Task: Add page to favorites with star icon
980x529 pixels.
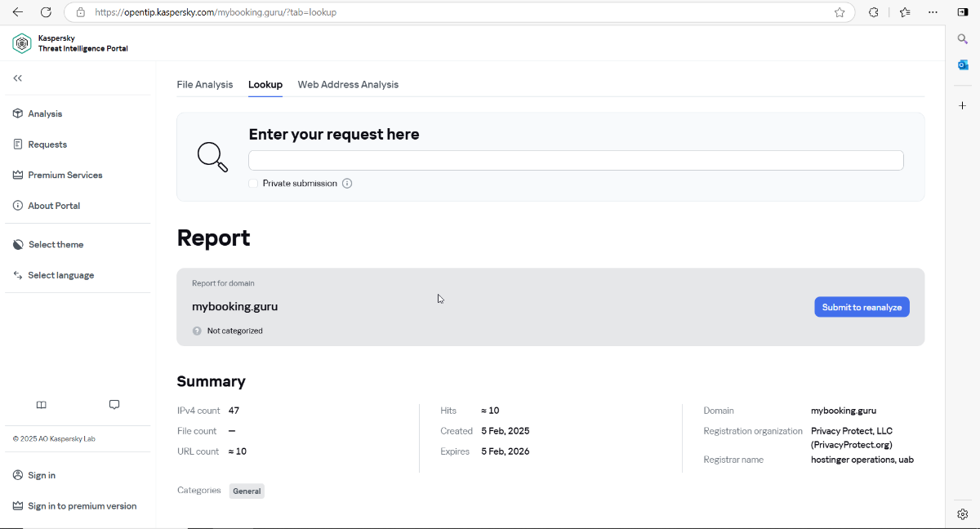Action: 840,12
